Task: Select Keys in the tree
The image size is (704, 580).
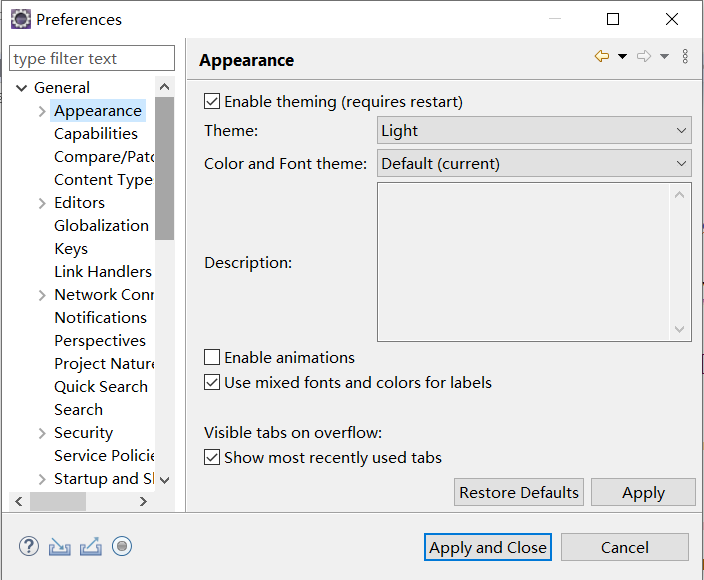Action: [x=71, y=249]
